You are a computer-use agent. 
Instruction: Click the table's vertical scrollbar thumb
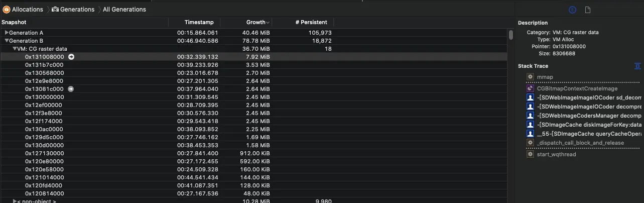(511, 35)
